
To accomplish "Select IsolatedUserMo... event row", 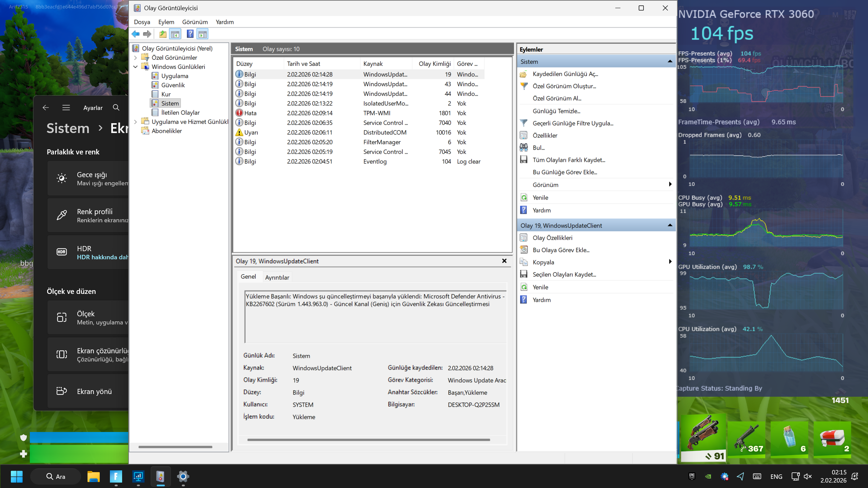I will [x=359, y=104].
